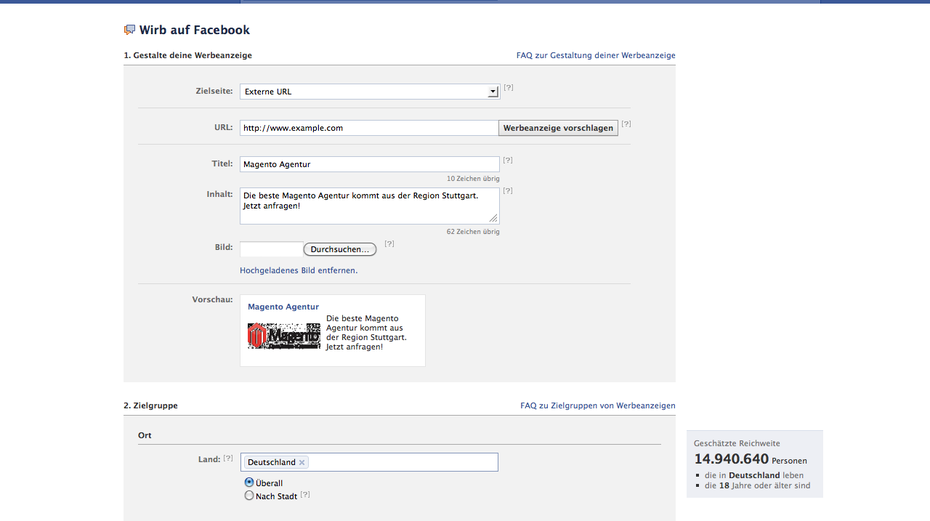Screen dimensions: 930x521
Task: Focus the URL input field
Action: (x=369, y=128)
